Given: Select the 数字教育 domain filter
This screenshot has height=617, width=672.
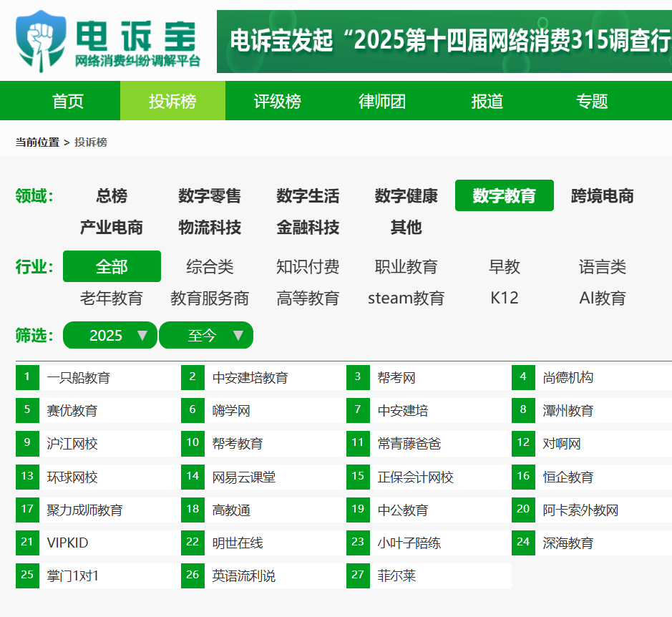Looking at the screenshot, I should coord(505,195).
